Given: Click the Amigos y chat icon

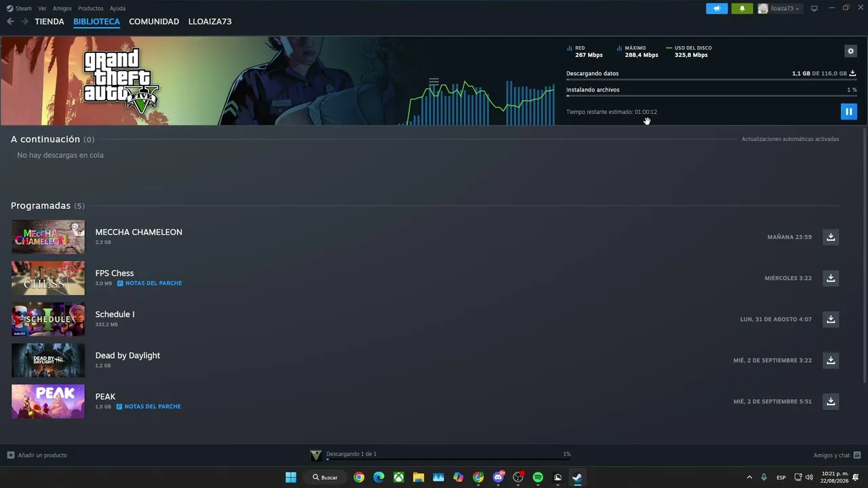Looking at the screenshot, I should pos(857,455).
